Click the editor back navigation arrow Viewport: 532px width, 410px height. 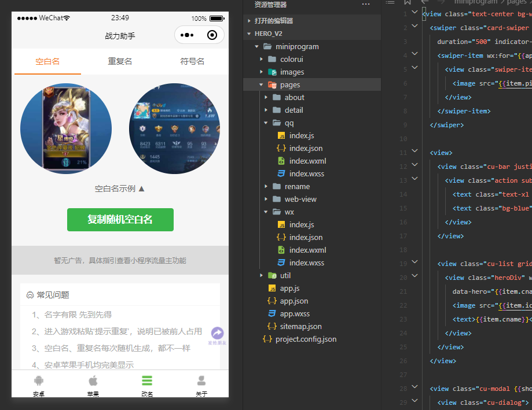(425, 2)
